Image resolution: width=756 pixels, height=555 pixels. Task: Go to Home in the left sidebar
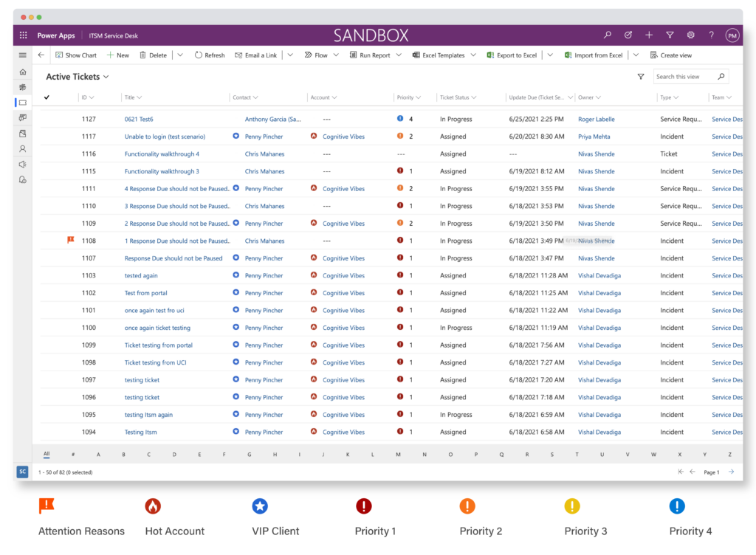(x=23, y=72)
